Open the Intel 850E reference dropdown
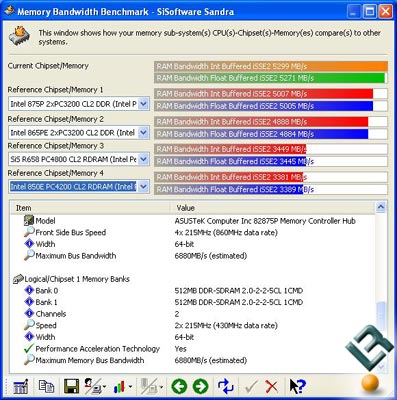 [x=143, y=187]
